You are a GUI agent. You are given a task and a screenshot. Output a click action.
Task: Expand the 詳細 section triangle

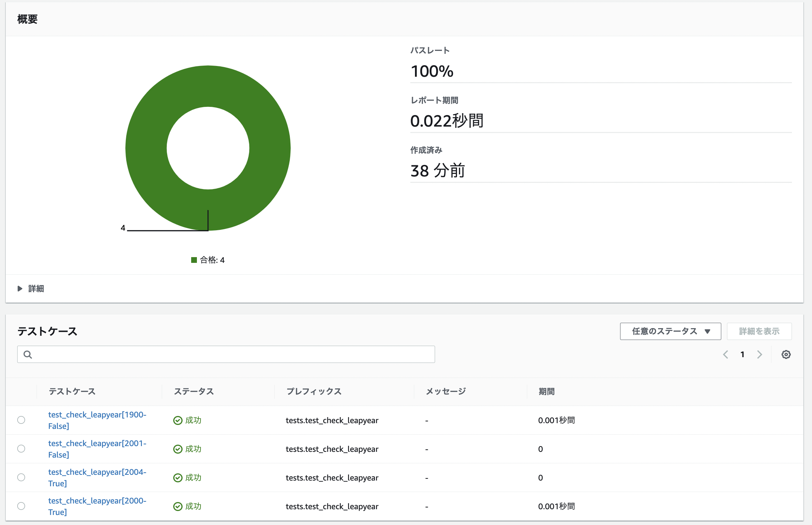pyautogui.click(x=20, y=289)
